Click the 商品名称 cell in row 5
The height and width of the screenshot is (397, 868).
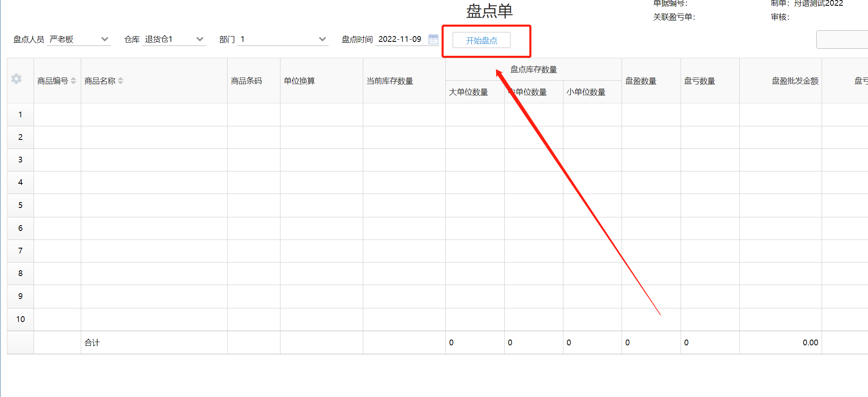coord(154,205)
